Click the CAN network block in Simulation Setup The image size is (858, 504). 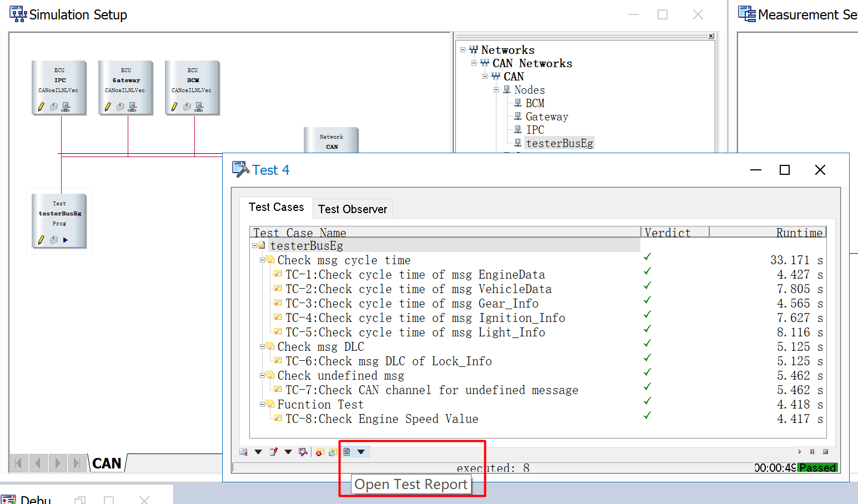click(331, 140)
